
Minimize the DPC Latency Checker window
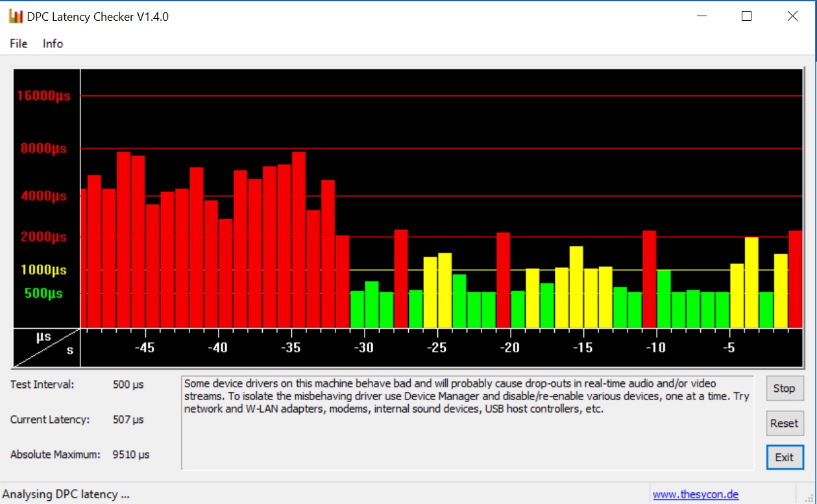coord(701,16)
